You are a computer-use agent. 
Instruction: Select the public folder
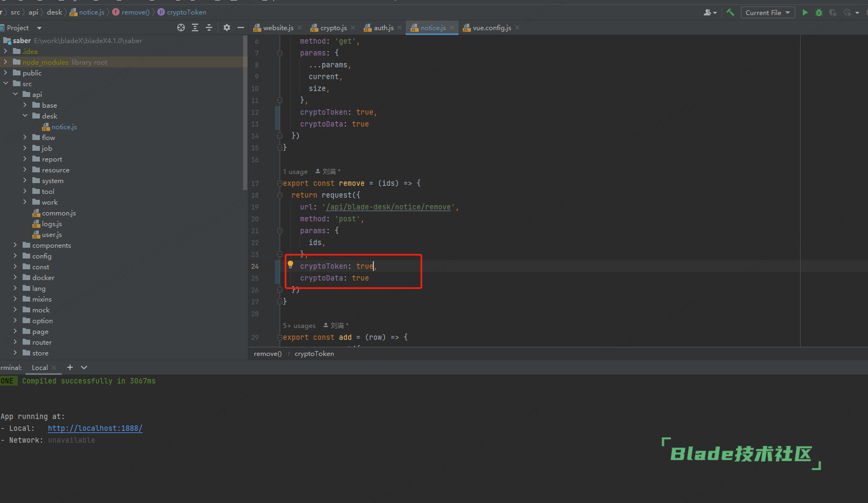27,73
